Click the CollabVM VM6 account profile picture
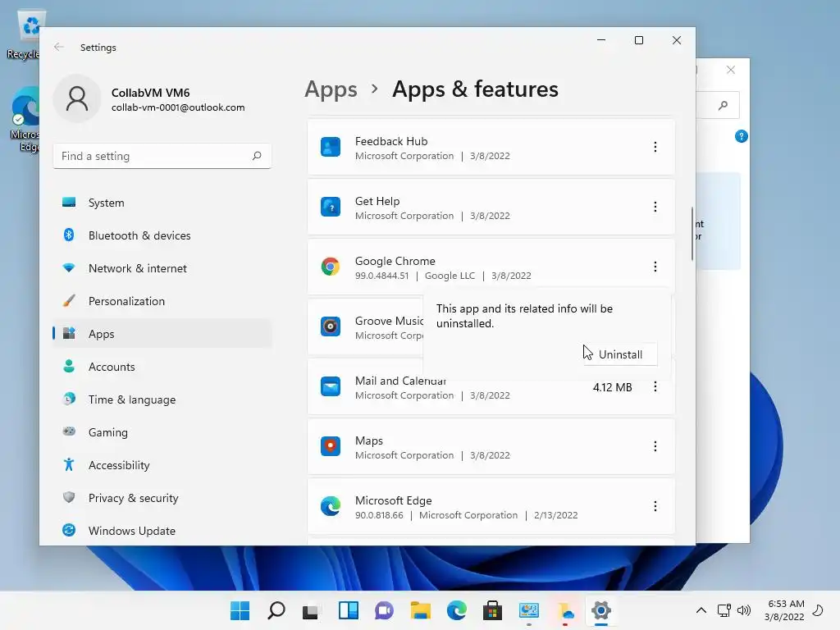Viewport: 840px width, 630px height. pos(77,98)
